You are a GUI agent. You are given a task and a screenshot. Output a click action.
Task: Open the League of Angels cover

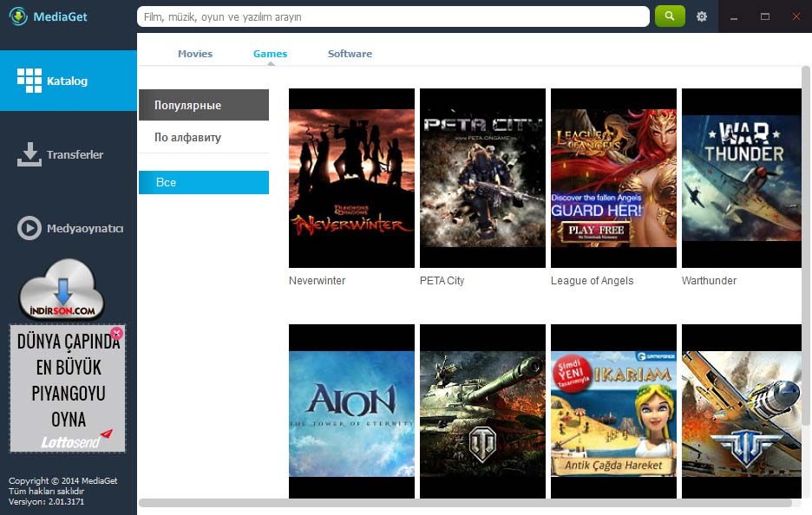[613, 178]
